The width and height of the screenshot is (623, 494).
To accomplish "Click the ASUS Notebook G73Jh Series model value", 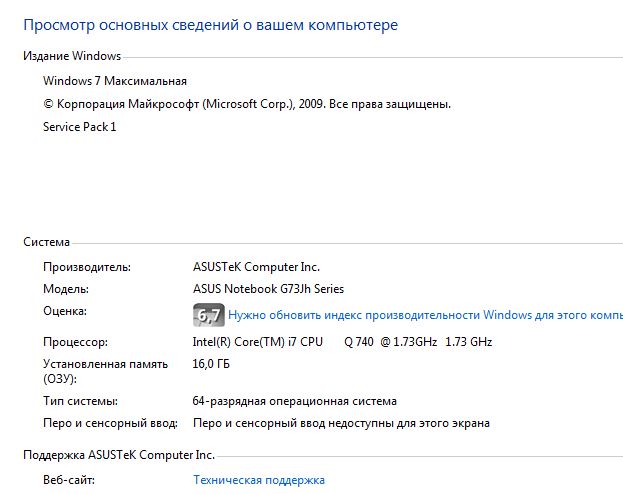I will 268,289.
